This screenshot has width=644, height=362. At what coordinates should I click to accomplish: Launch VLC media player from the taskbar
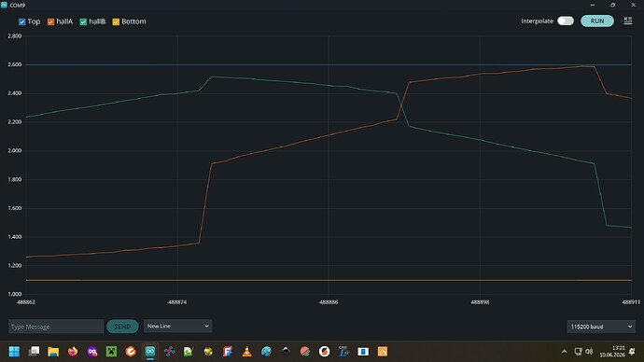(x=246, y=352)
